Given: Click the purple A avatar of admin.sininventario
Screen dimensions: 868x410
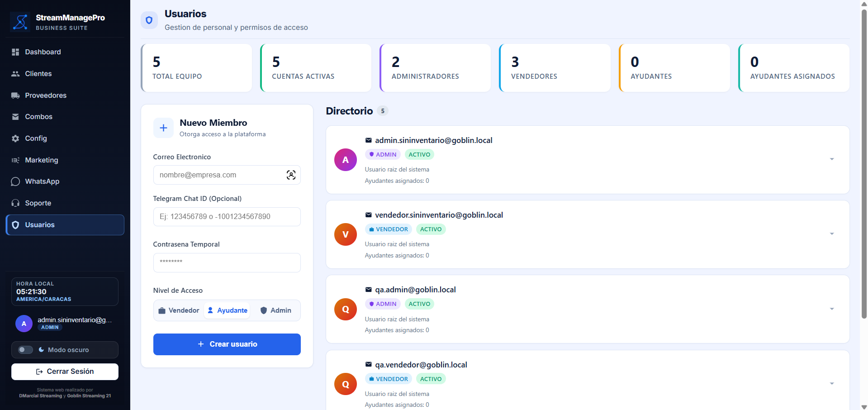Looking at the screenshot, I should [x=346, y=160].
